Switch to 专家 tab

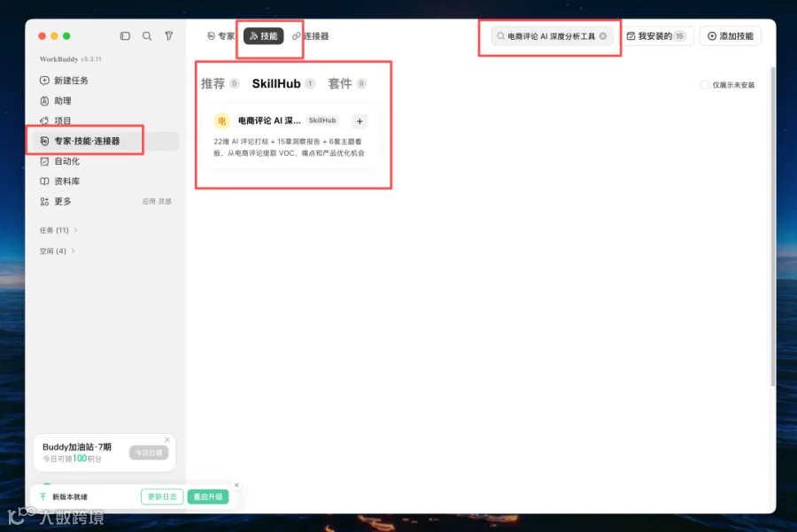coord(221,36)
